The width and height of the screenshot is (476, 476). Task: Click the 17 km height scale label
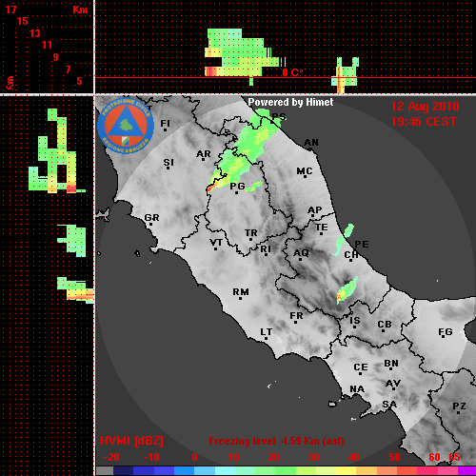click(10, 10)
